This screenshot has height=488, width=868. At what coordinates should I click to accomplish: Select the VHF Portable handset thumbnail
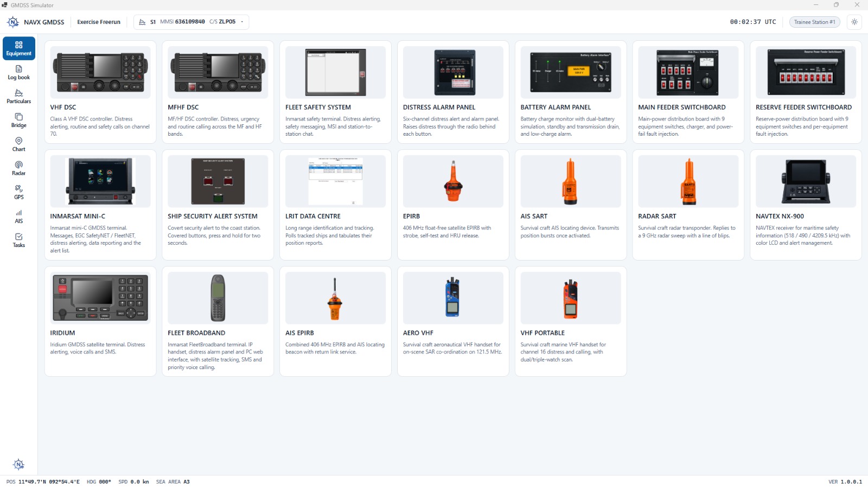pyautogui.click(x=571, y=298)
